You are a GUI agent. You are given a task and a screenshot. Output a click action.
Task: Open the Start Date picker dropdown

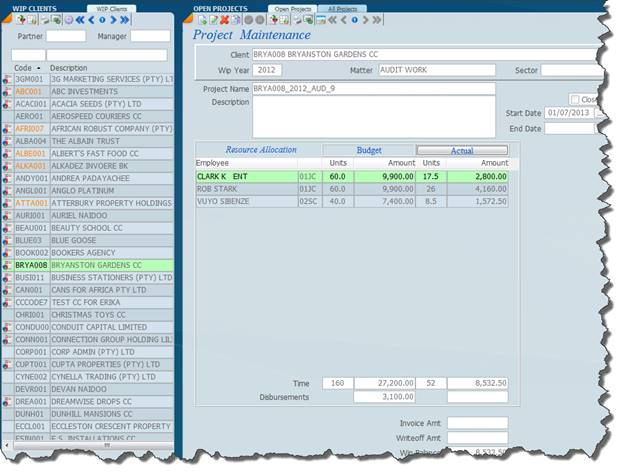tap(600, 113)
